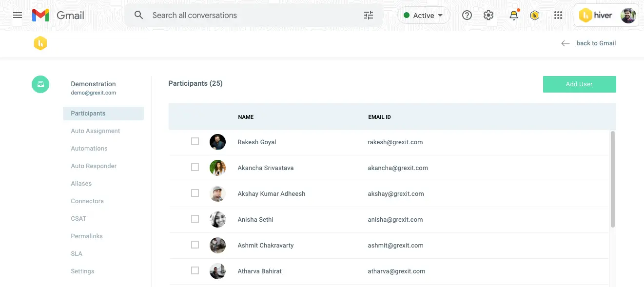Click the Demonstration mailbox icon
This screenshot has height=287, width=644.
[x=40, y=84]
